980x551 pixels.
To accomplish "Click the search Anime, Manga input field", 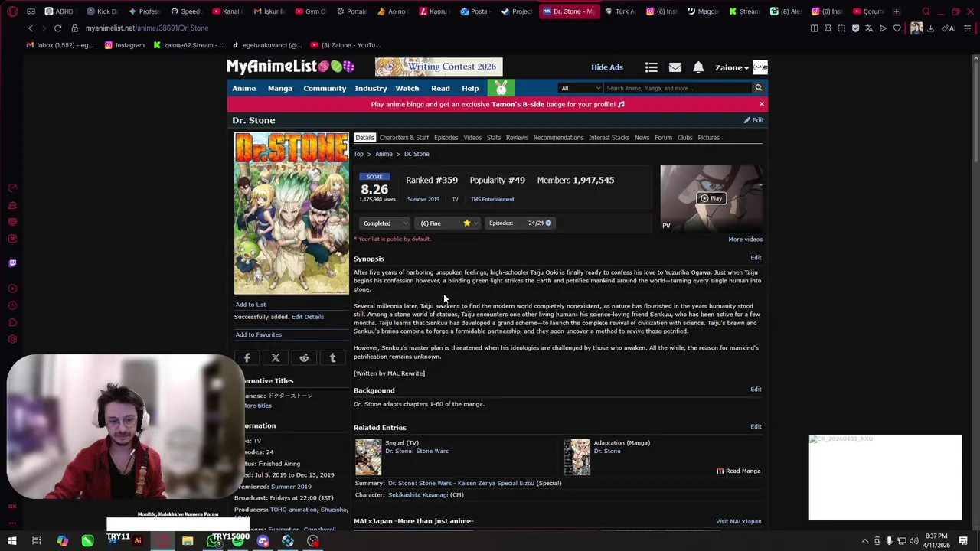I will point(678,88).
